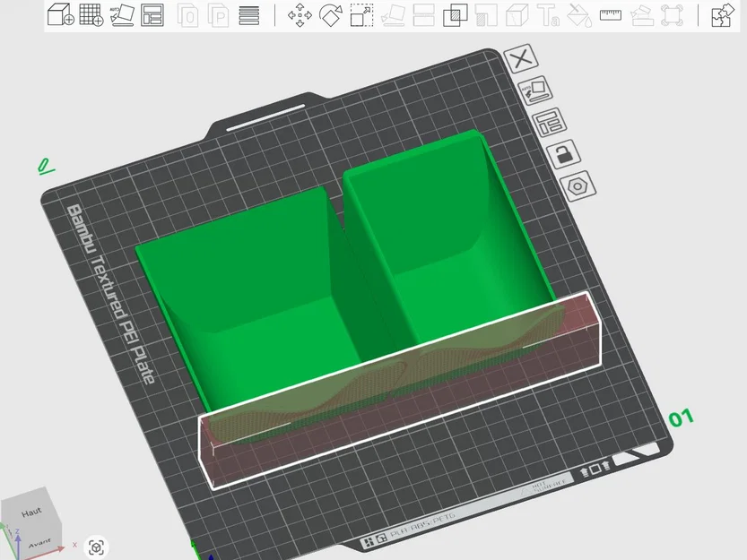Screen dimensions: 747x560
Task: Select the Scale tool
Action: click(361, 14)
